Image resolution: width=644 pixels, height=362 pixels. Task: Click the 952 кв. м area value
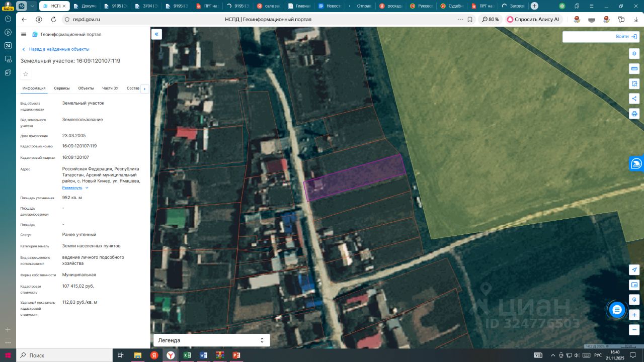(x=72, y=198)
